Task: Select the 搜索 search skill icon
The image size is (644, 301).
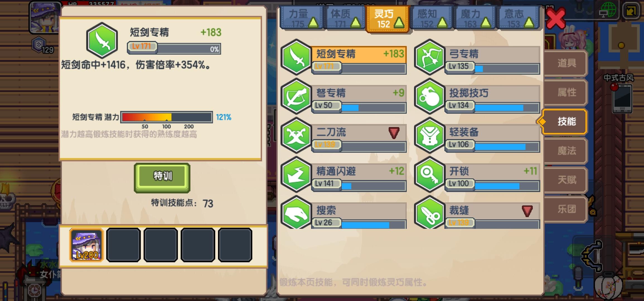Action: pos(296,212)
